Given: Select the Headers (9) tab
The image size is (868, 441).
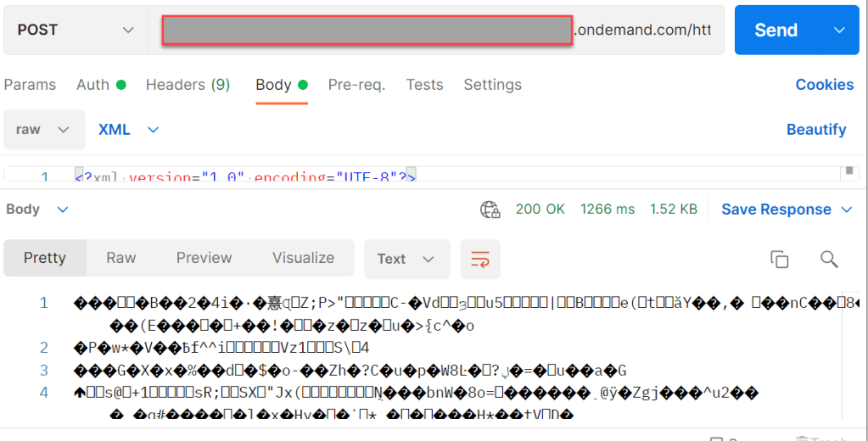Looking at the screenshot, I should click(188, 85).
